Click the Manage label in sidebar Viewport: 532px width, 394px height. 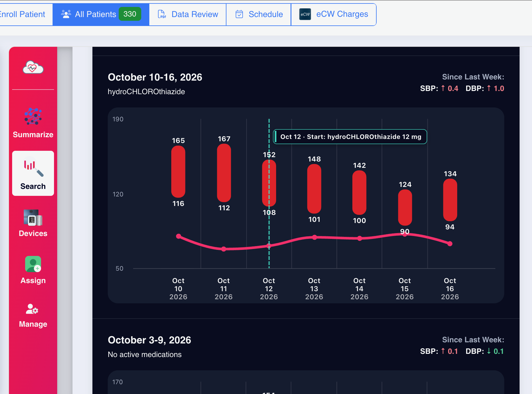pyautogui.click(x=33, y=324)
